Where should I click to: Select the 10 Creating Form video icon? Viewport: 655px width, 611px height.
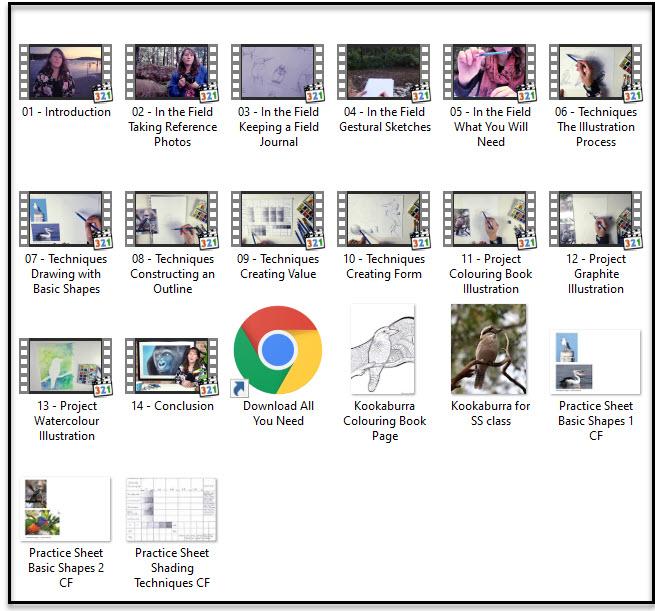(384, 219)
